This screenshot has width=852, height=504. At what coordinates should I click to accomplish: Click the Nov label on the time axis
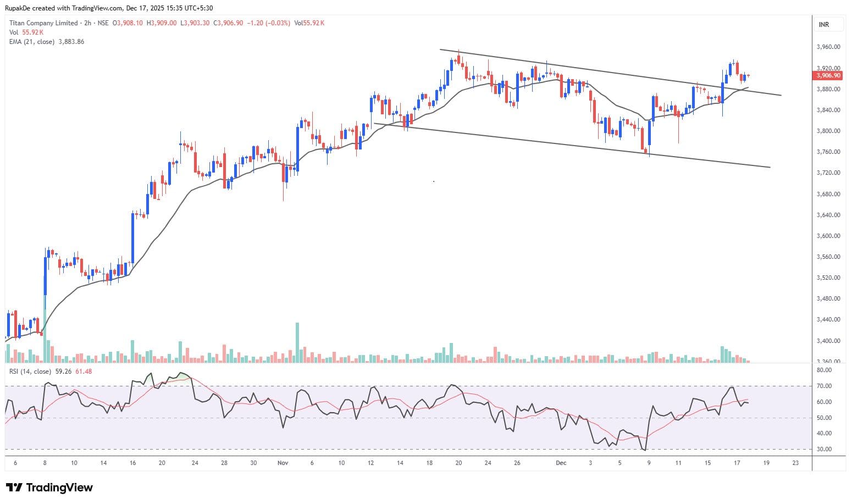283,463
